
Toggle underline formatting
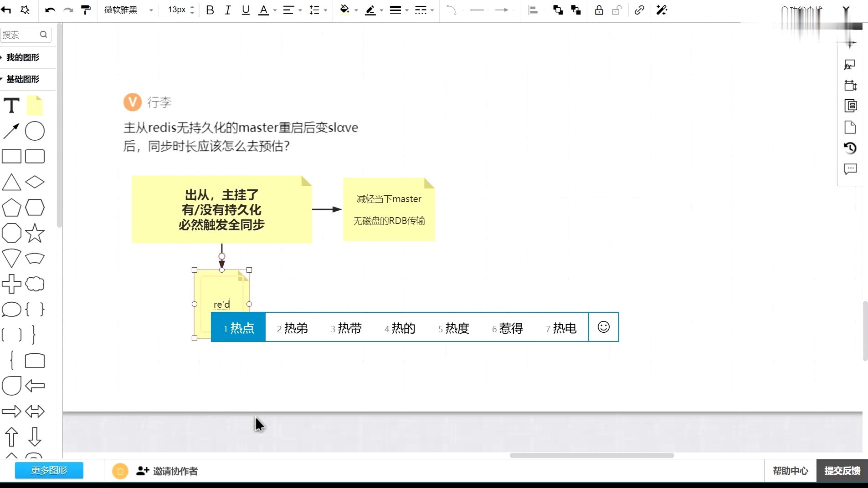[245, 10]
